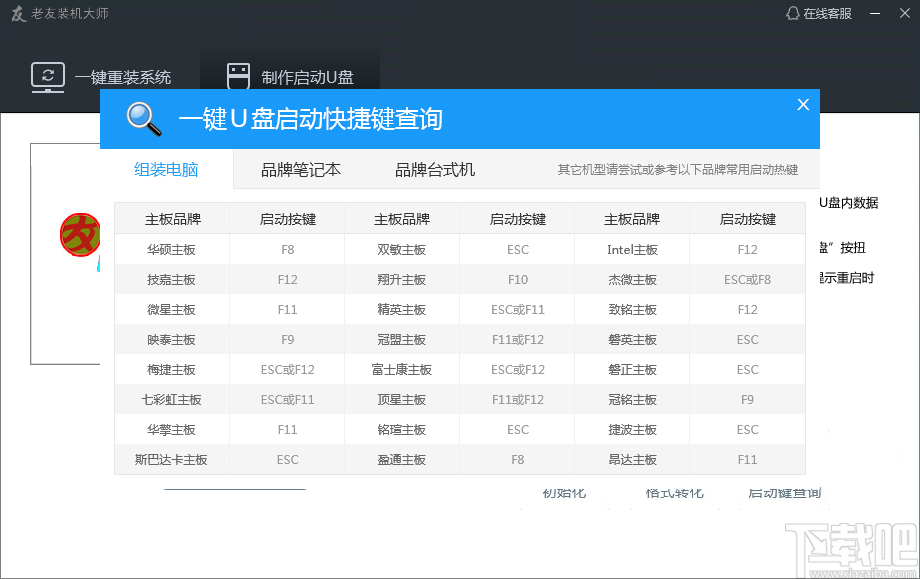
Task: Click the 在线客服 link text
Action: click(x=827, y=13)
